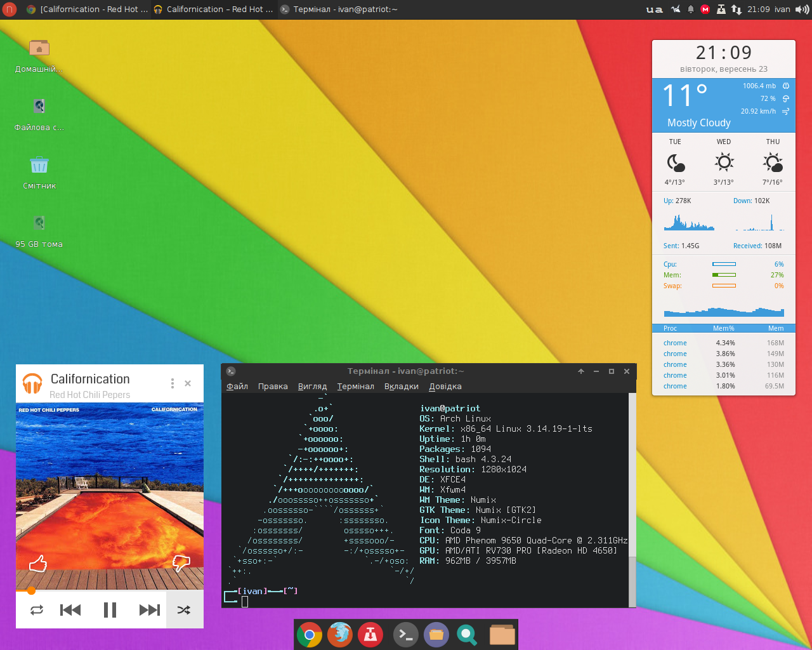This screenshot has width=812, height=650.
Task: Click the 'Red Hot Chili Pepers' artist label
Action: (x=89, y=395)
